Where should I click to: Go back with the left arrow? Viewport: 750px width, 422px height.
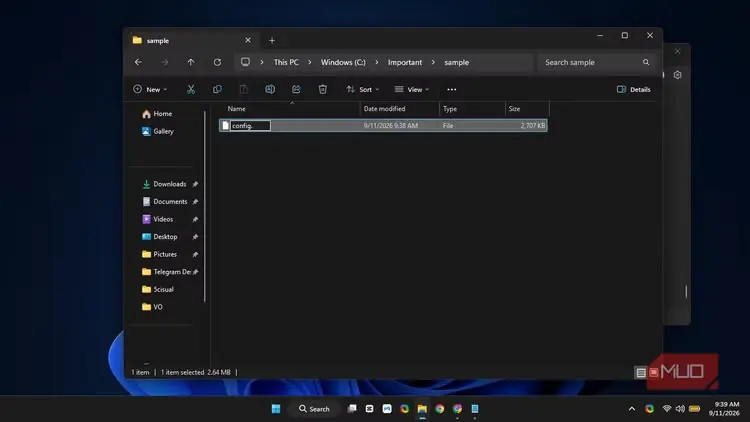click(x=138, y=62)
